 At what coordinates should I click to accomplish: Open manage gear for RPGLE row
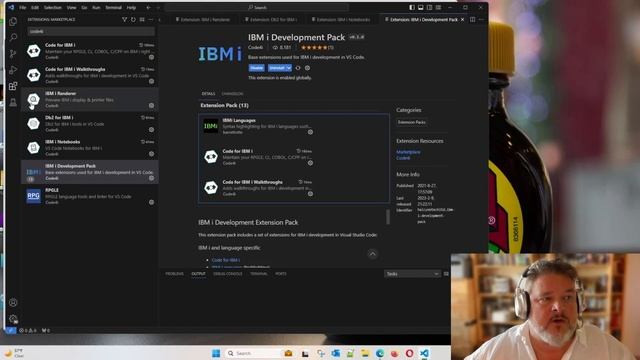tap(151, 202)
